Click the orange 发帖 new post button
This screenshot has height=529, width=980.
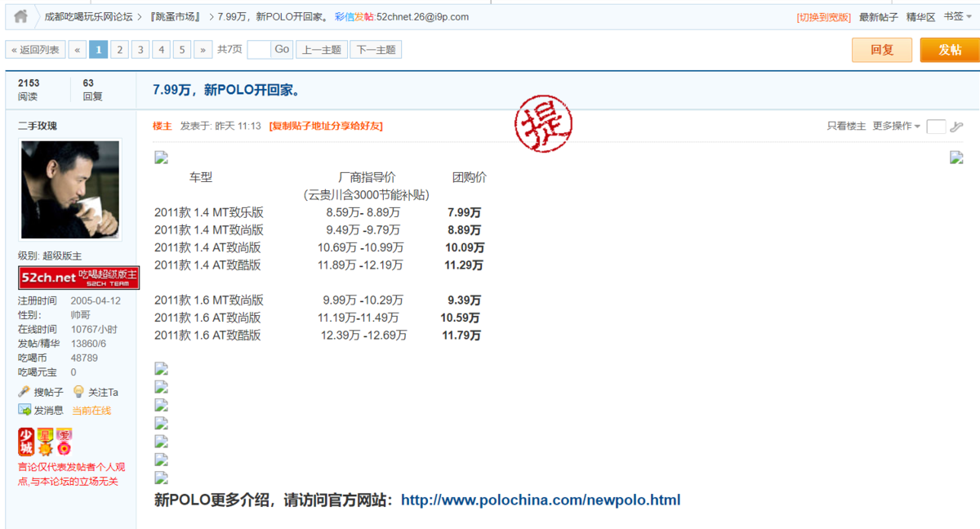950,50
